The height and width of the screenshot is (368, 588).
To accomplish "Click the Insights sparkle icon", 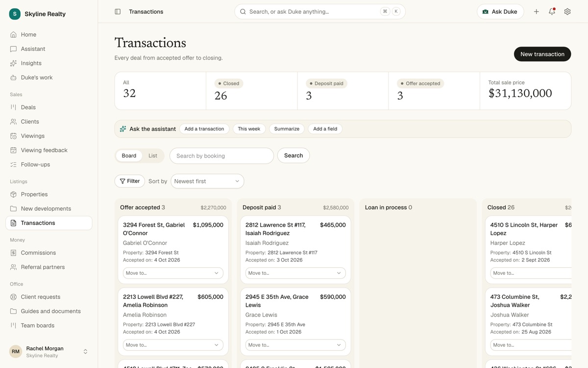I will 13,63.
